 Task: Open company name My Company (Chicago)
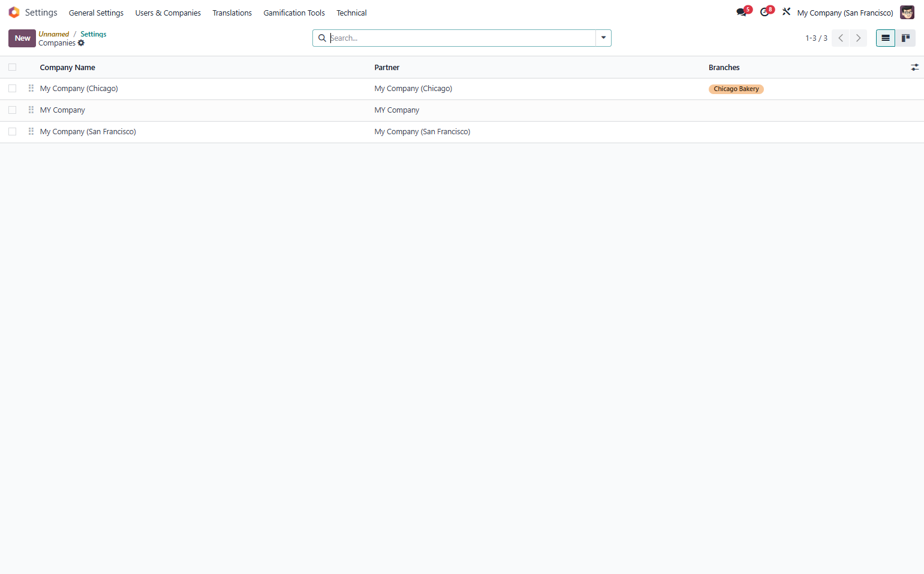(x=79, y=89)
